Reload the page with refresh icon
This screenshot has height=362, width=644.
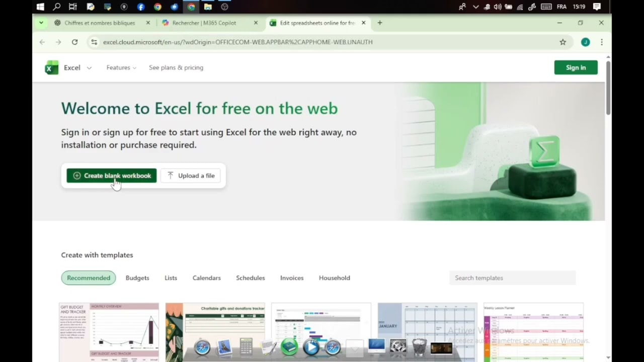(74, 42)
